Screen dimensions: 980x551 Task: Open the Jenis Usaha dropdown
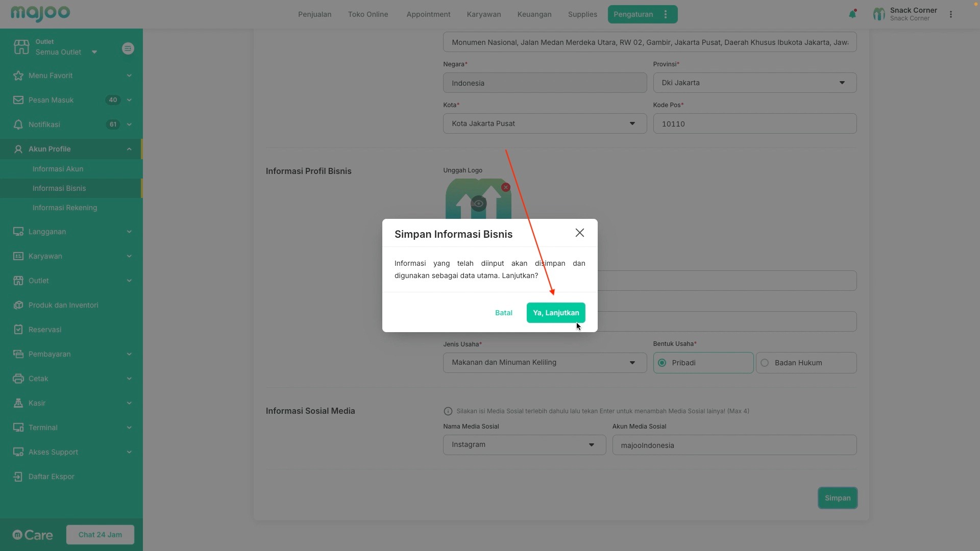[544, 363]
